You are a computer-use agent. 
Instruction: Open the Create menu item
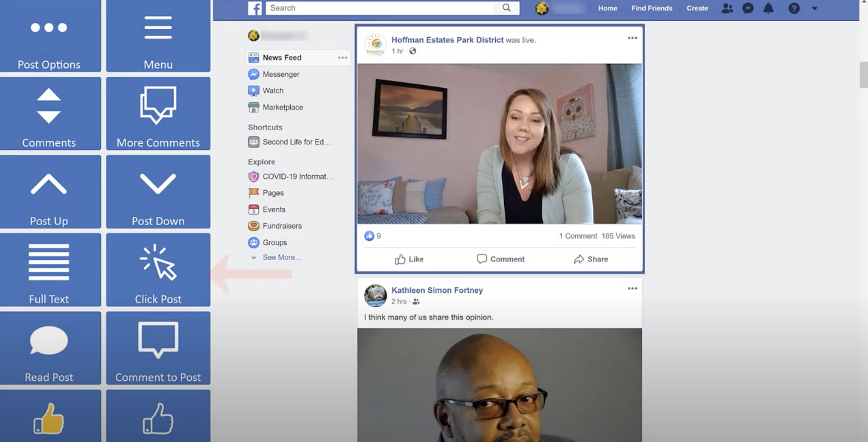tap(697, 8)
